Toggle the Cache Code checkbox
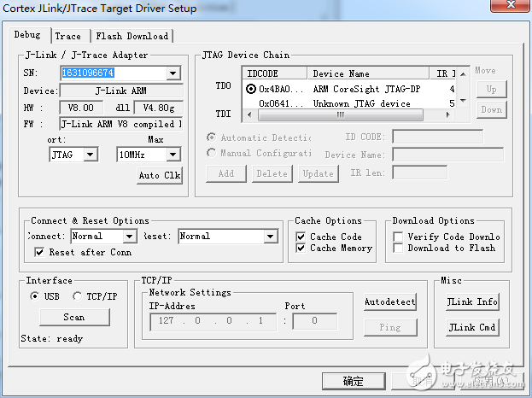 [x=301, y=237]
